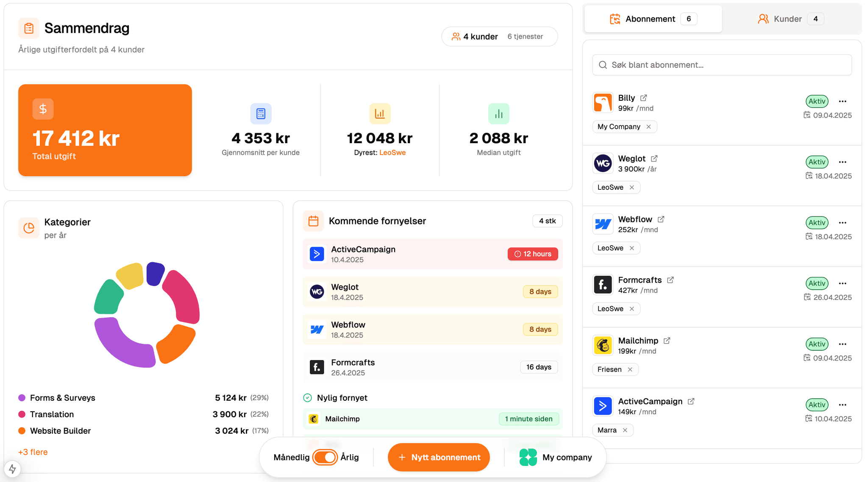This screenshot has height=482, width=868.
Task: Open the more options menu for Billy
Action: [x=843, y=101]
